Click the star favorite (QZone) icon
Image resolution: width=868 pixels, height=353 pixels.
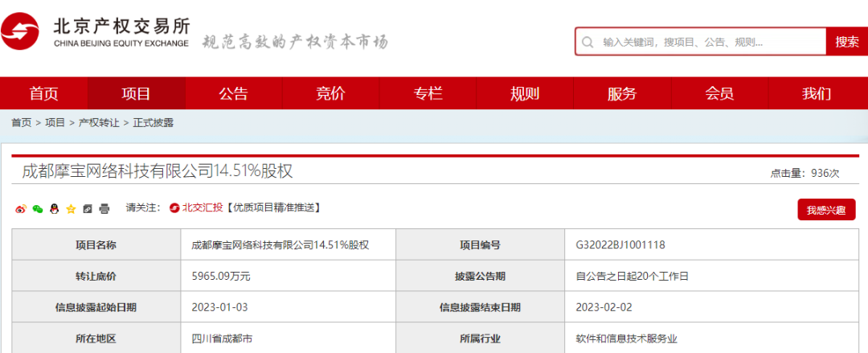[x=70, y=209]
